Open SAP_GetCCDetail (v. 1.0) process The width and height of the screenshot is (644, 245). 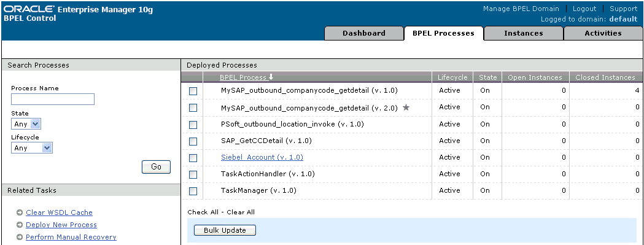[266, 141]
